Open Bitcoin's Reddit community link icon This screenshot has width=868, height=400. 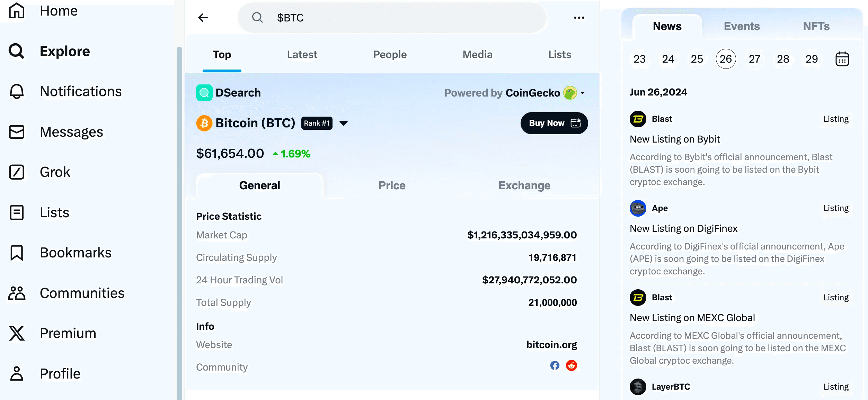tap(571, 365)
